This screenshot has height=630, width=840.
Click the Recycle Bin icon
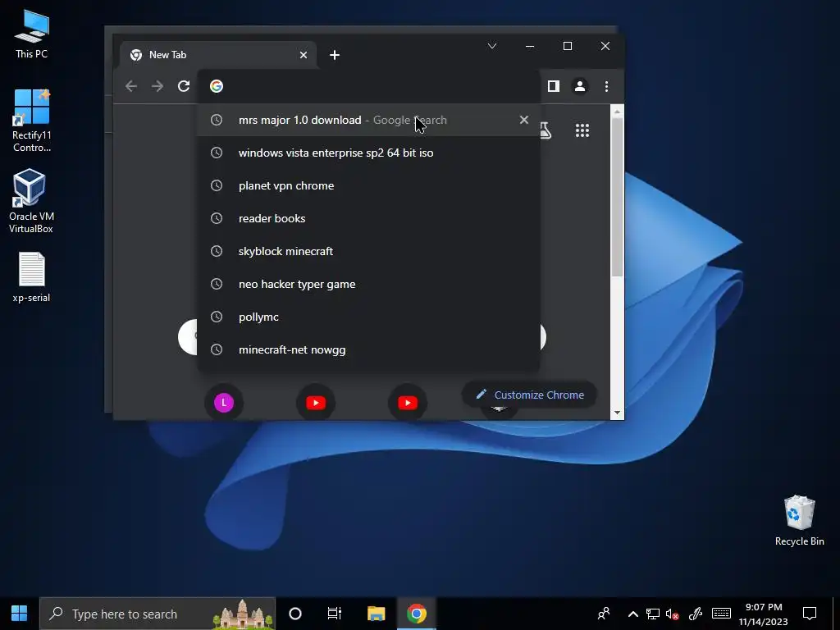(799, 521)
